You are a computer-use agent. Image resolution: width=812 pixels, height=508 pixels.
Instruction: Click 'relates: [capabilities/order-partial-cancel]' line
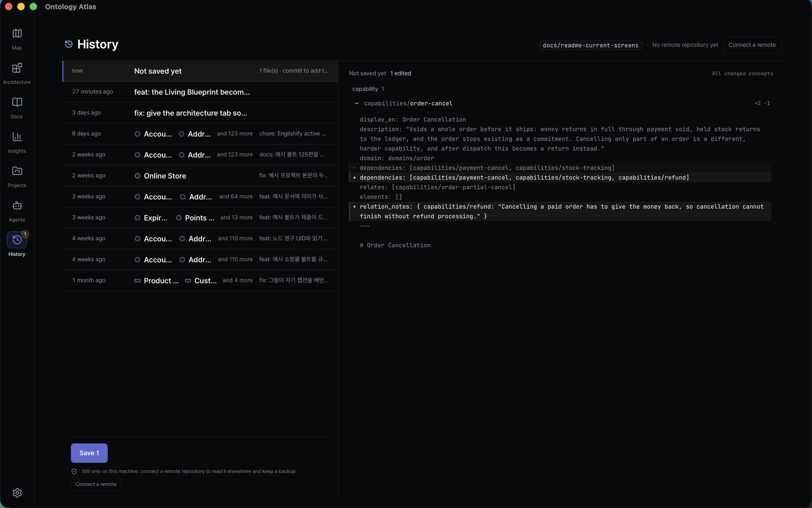[437, 187]
